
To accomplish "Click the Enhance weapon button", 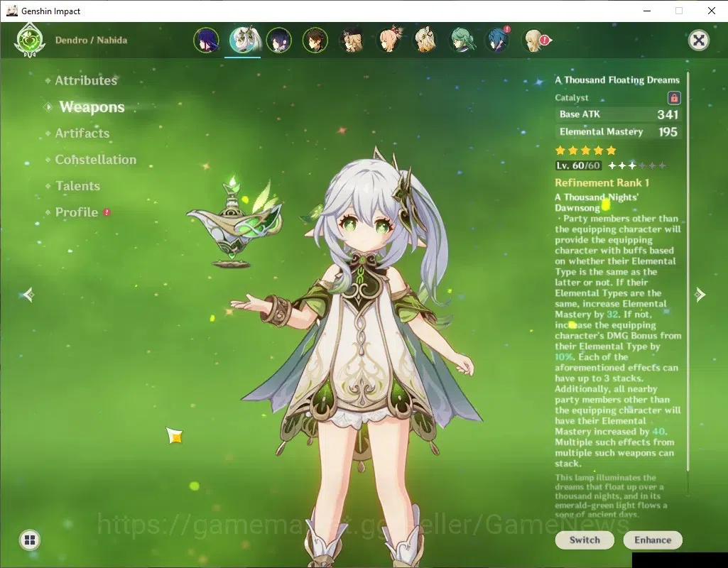I will tap(653, 540).
